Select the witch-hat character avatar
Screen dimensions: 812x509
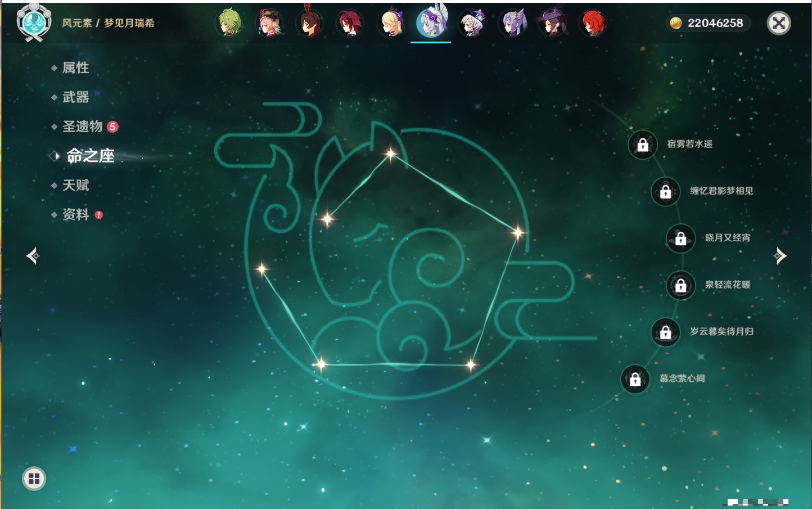(x=552, y=23)
